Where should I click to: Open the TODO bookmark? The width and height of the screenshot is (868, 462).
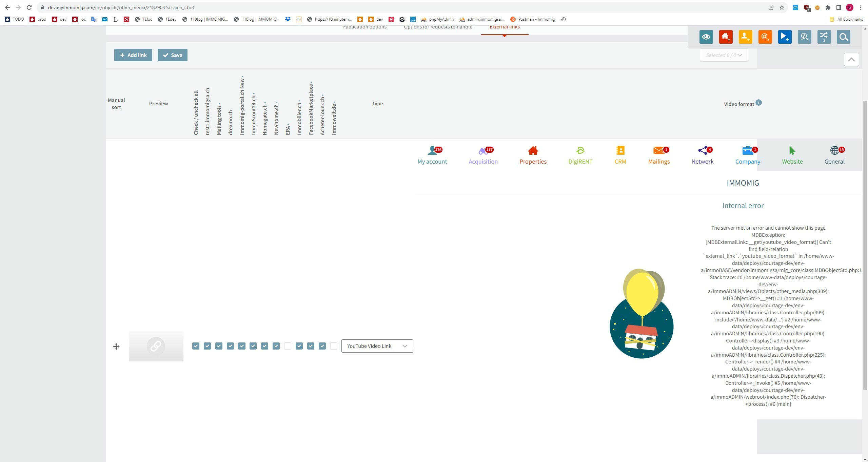click(x=15, y=19)
